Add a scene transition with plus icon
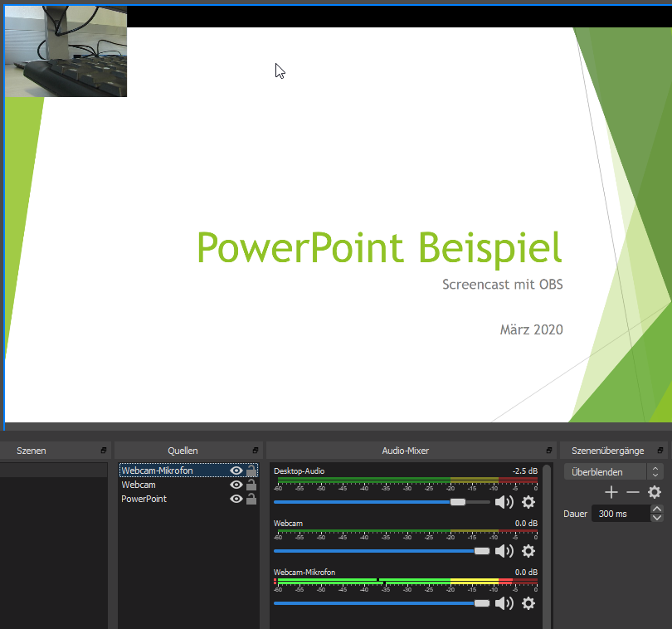672x629 pixels. [x=612, y=493]
